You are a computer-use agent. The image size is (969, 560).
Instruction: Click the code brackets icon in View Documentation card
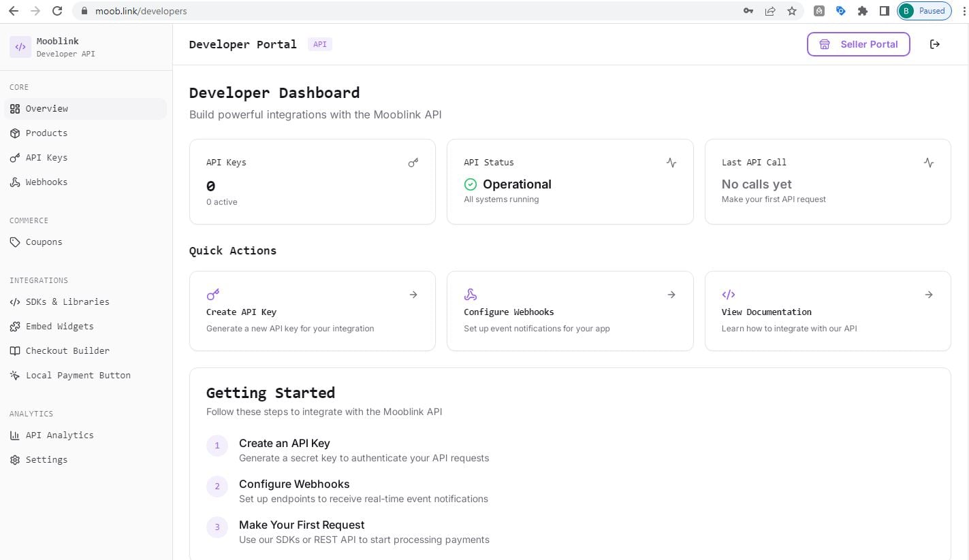[x=728, y=295]
